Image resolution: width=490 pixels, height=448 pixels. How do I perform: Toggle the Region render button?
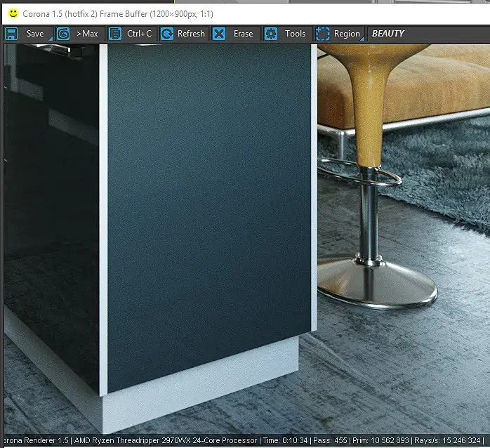click(x=340, y=34)
